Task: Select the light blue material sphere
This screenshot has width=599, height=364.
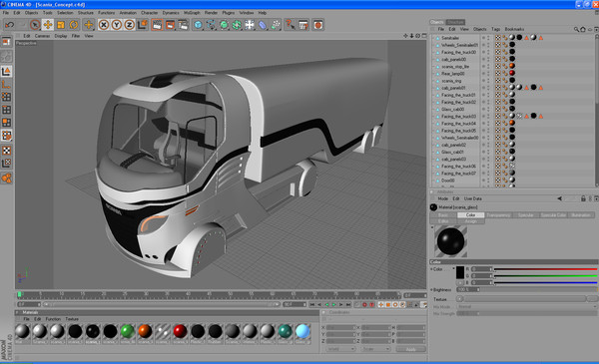Action: (302, 331)
